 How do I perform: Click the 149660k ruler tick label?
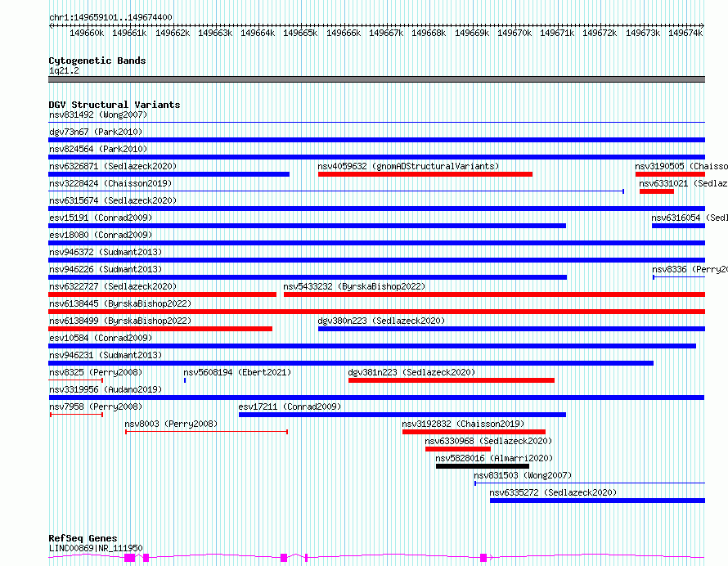click(x=87, y=33)
